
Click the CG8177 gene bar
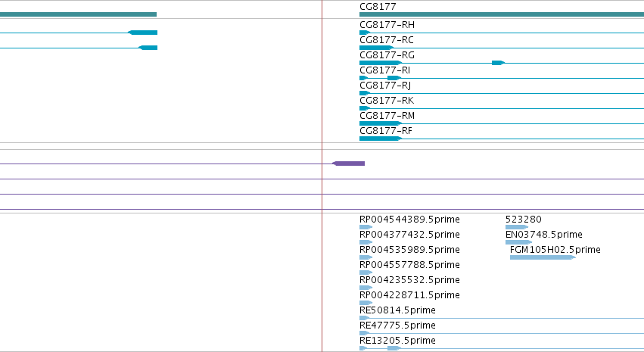pyautogui.click(x=502, y=14)
